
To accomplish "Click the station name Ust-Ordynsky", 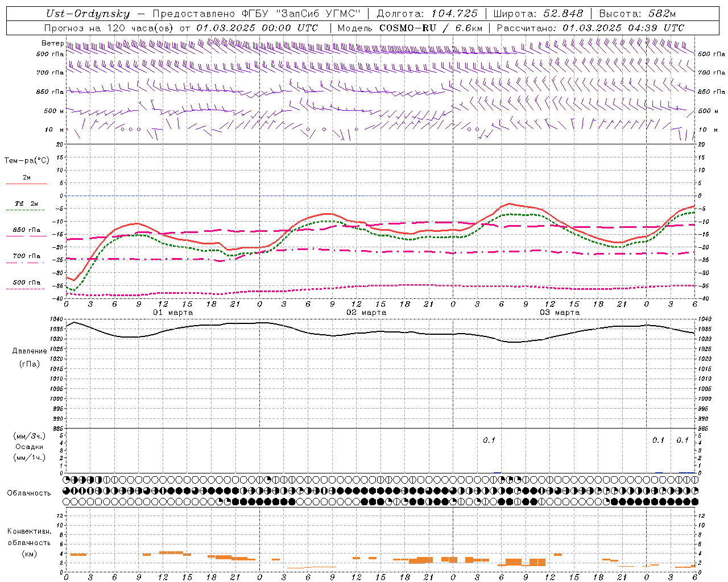I will 88,14.
